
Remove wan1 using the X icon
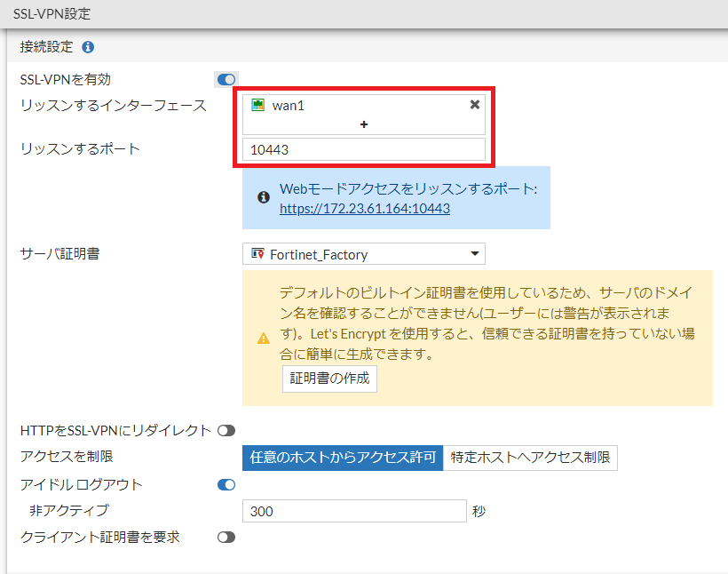pyautogui.click(x=475, y=105)
